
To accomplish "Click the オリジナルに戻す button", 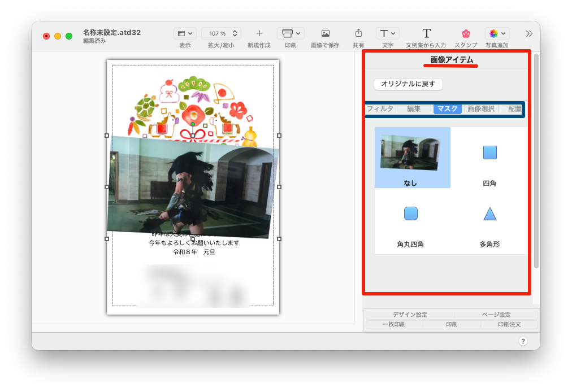I will tap(408, 84).
